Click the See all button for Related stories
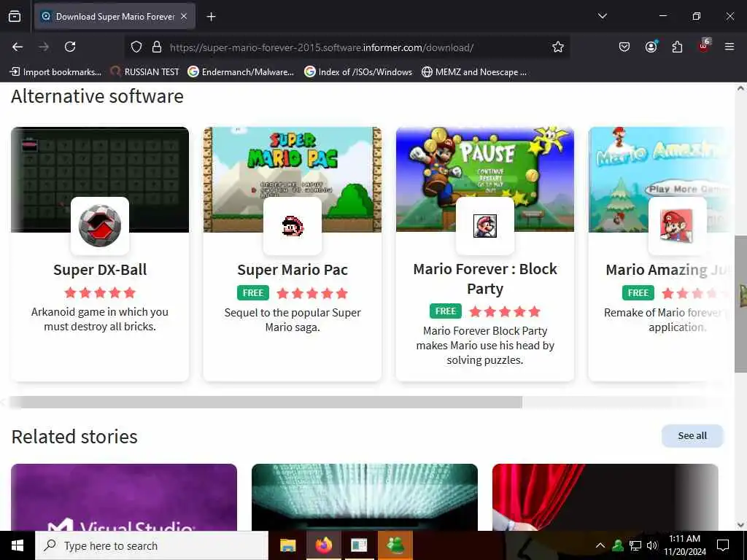 pos(692,436)
